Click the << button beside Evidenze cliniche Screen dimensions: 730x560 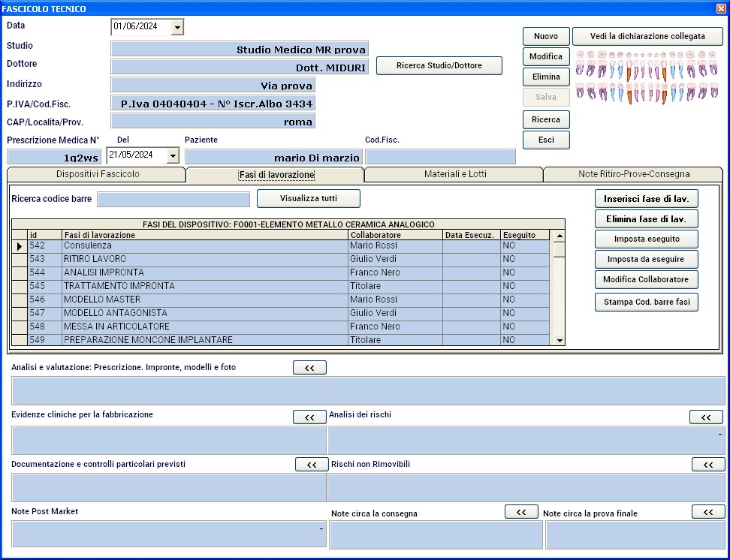point(309,417)
